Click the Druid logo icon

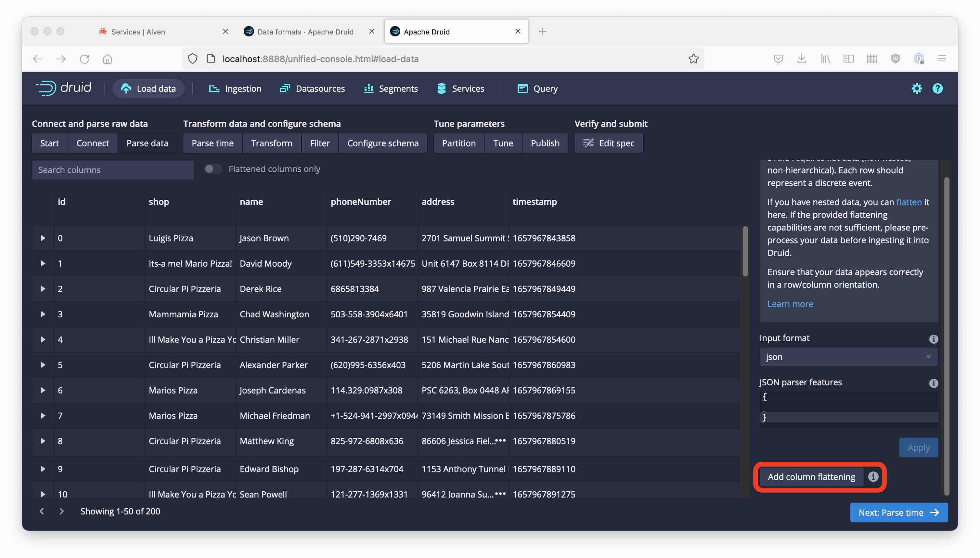click(44, 88)
